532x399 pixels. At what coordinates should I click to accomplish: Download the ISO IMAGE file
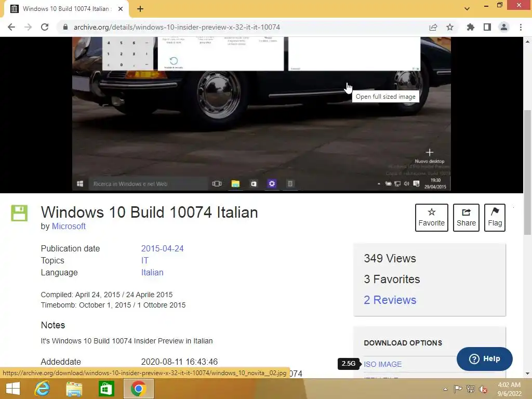pos(383,364)
